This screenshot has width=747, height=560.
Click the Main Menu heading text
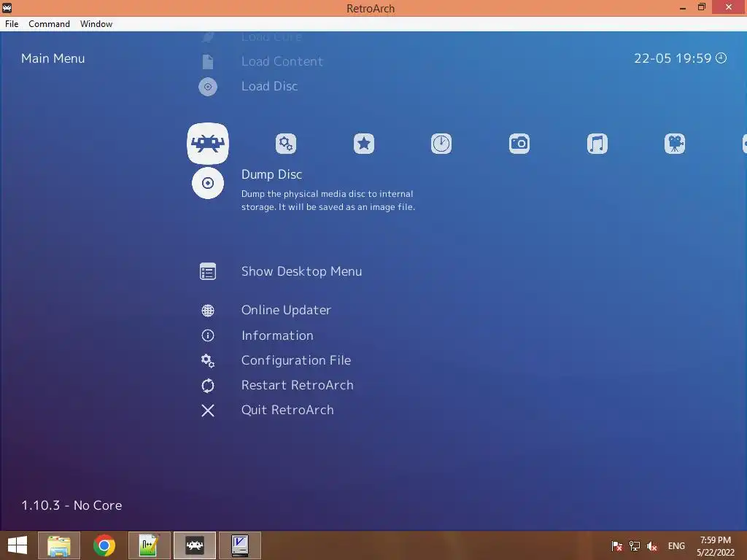coord(53,58)
